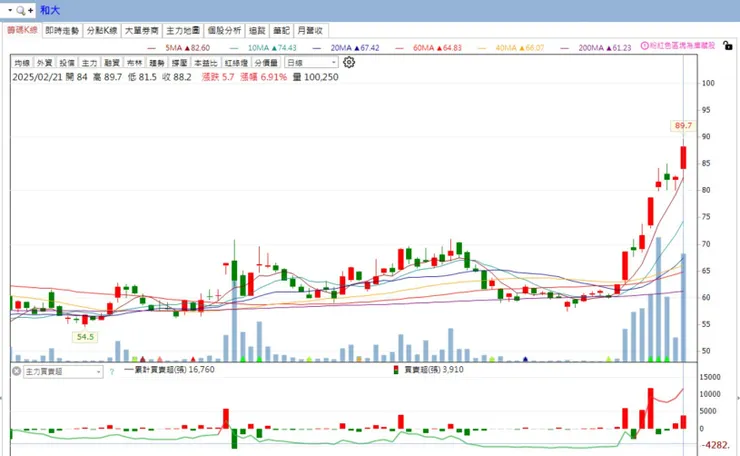Click the 買賣超(張) 3,910 label
This screenshot has width=740, height=456.
434,370
